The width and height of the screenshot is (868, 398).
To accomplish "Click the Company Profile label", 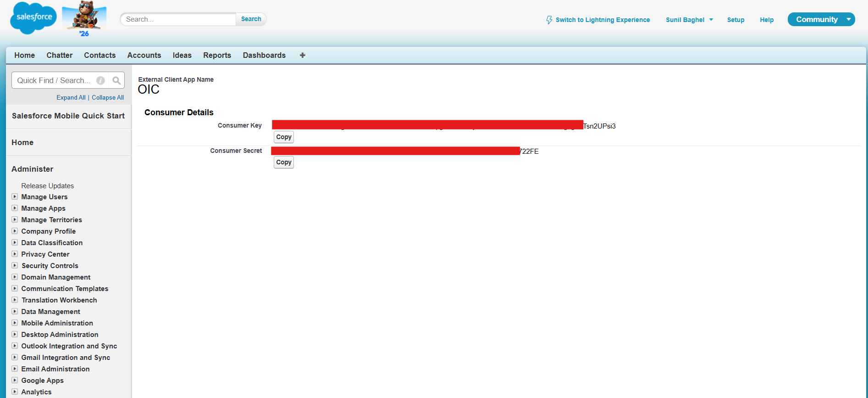I will pos(48,231).
